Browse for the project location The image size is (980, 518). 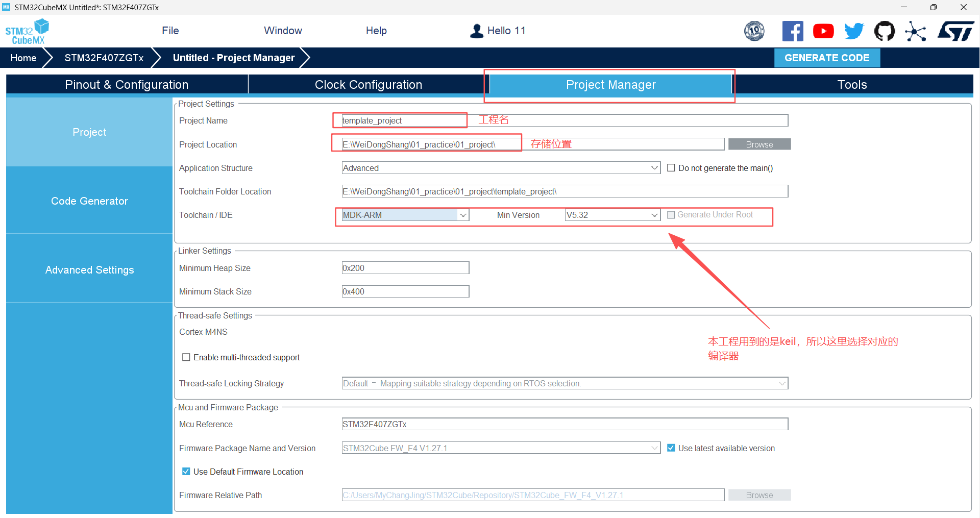(759, 144)
